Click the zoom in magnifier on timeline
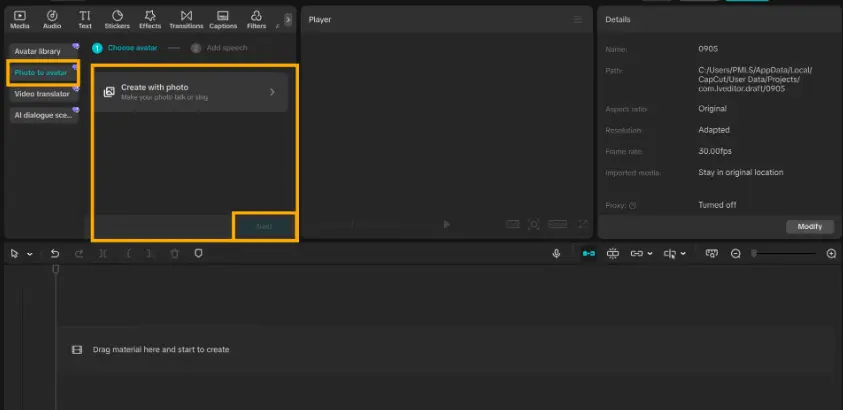This screenshot has width=843, height=410. pos(831,254)
